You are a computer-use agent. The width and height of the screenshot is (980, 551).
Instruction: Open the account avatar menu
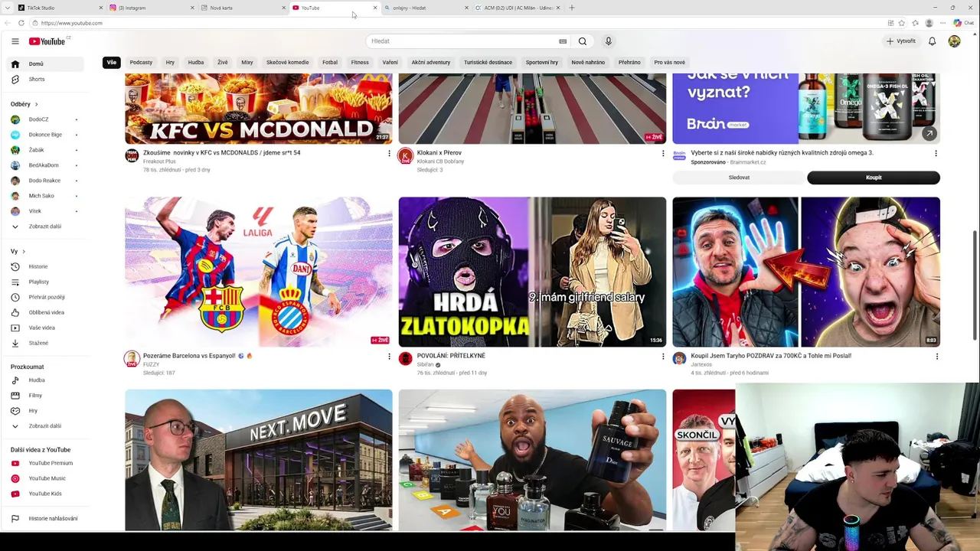(954, 41)
